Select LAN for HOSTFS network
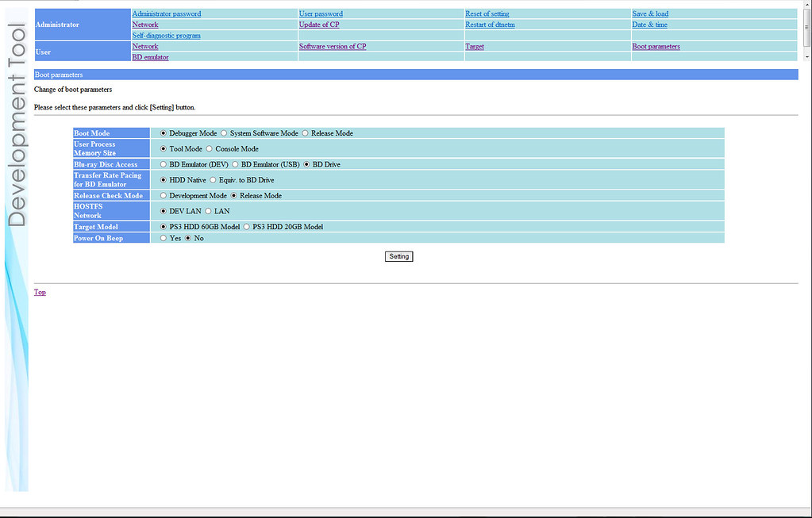Viewport: 812px width, 518px height. [x=208, y=211]
